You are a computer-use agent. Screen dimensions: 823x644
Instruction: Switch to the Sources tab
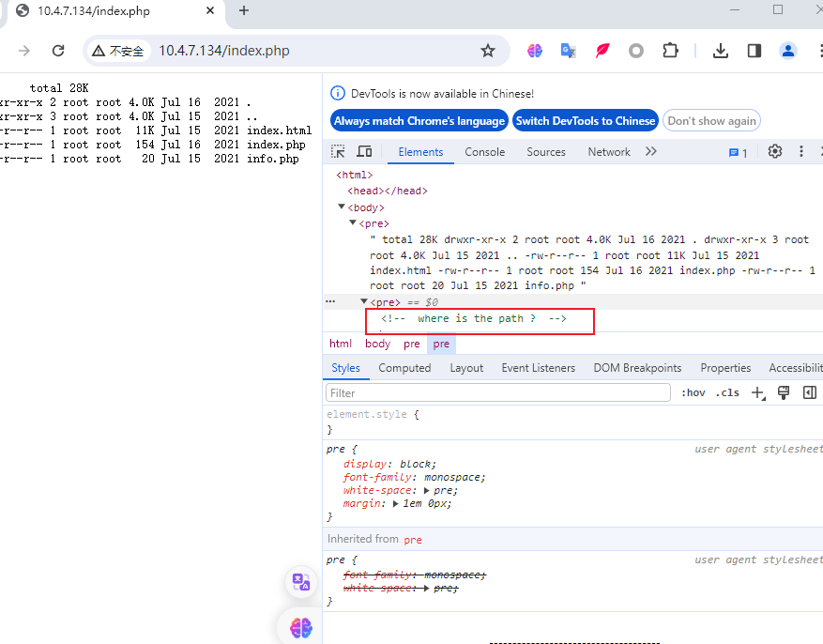click(x=546, y=152)
